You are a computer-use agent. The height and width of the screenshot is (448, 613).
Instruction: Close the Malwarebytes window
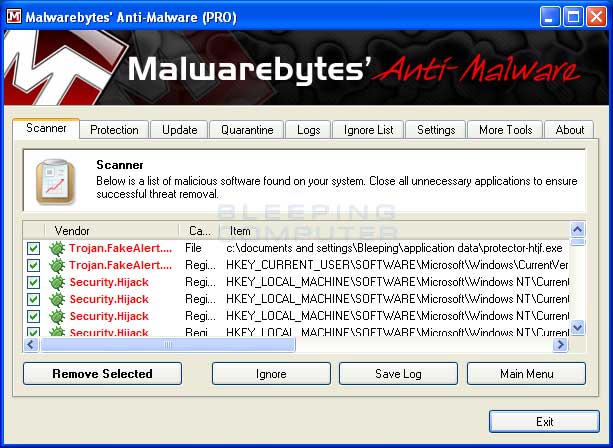(597, 17)
